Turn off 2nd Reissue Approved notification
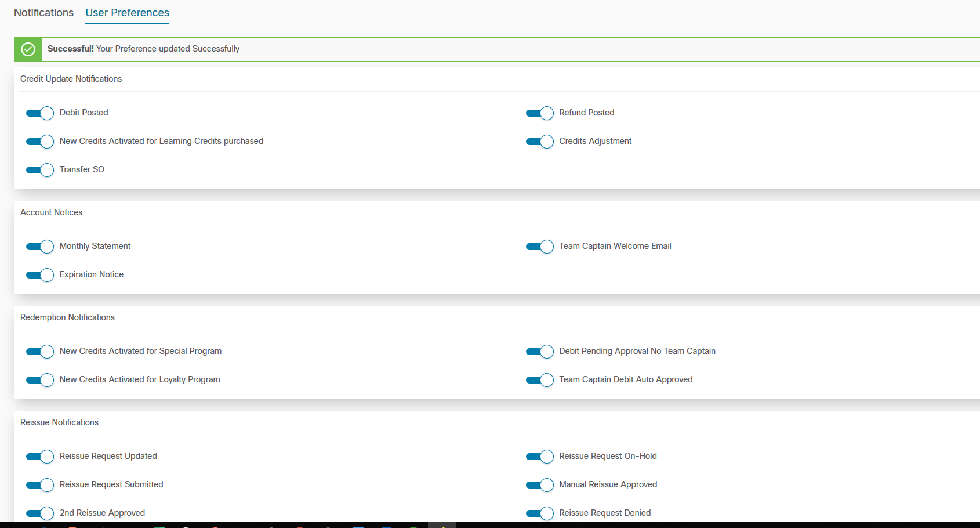This screenshot has height=528, width=980. tap(40, 513)
